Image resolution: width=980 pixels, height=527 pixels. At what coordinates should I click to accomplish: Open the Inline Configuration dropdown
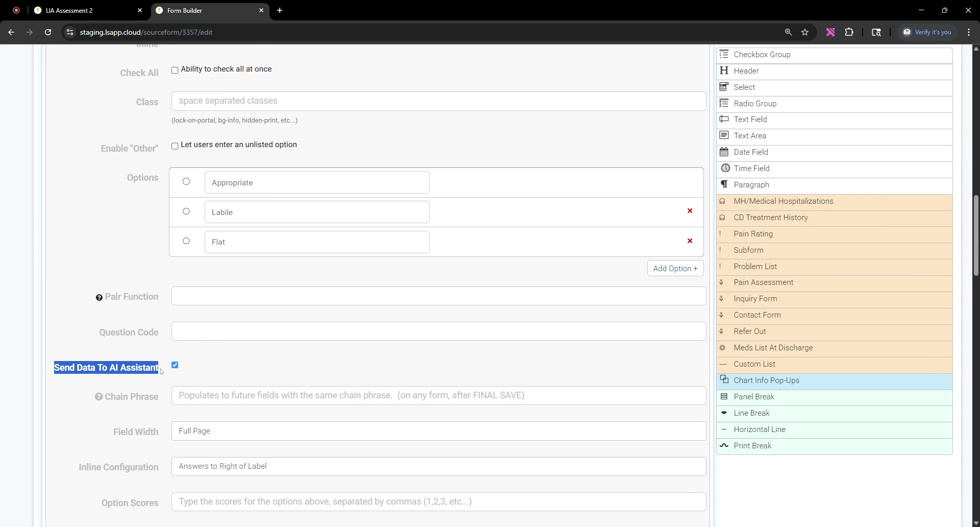click(438, 466)
